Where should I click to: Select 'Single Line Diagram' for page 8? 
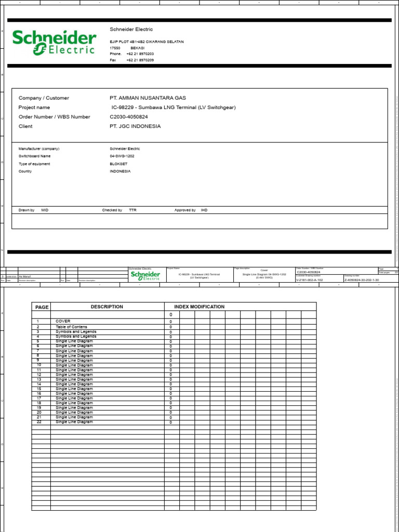74,355
